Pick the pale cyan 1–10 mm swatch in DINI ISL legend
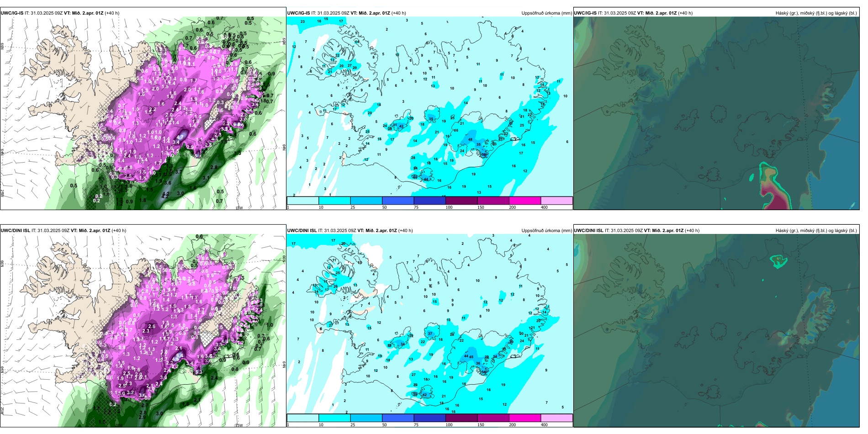Viewport: 868px width, 434px height. 303,418
